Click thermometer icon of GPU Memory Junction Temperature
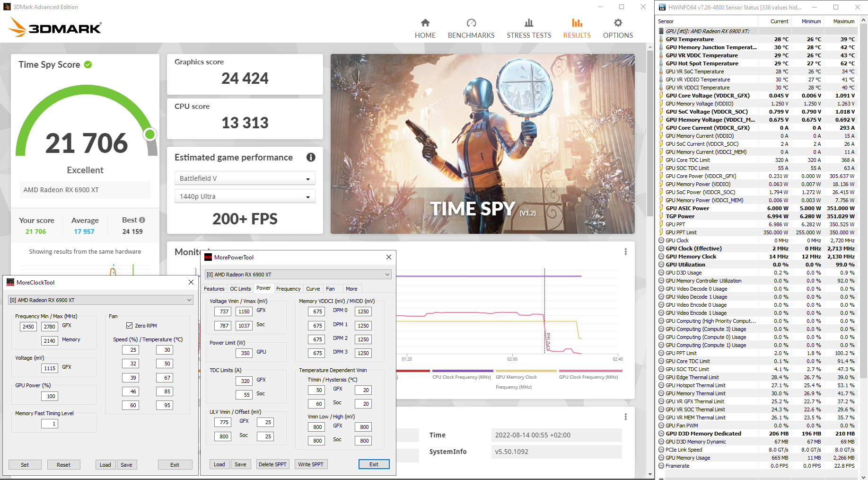868x480 pixels. click(661, 47)
